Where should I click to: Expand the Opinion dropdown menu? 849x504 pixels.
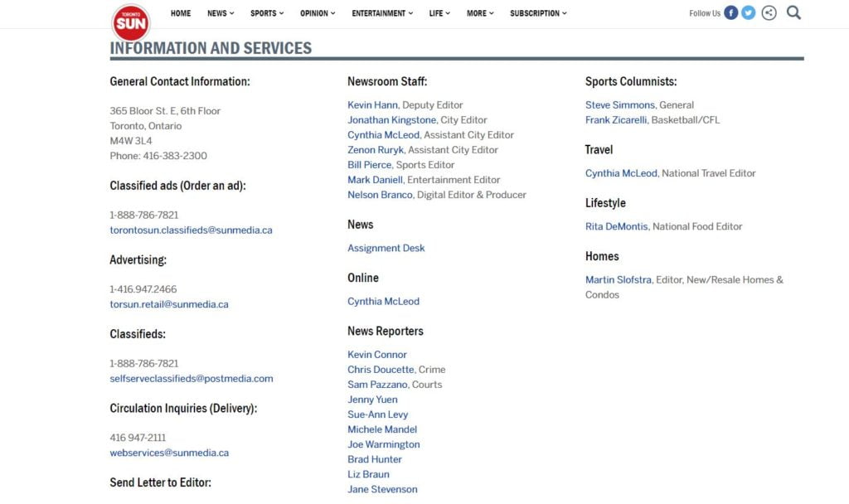pos(318,13)
